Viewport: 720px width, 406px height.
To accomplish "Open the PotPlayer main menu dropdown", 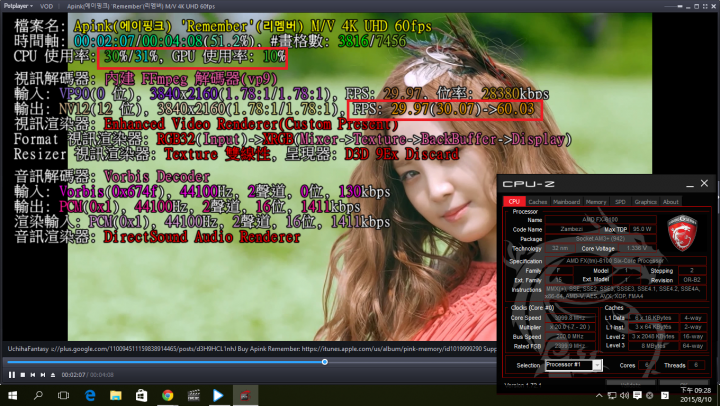I will click(x=18, y=6).
